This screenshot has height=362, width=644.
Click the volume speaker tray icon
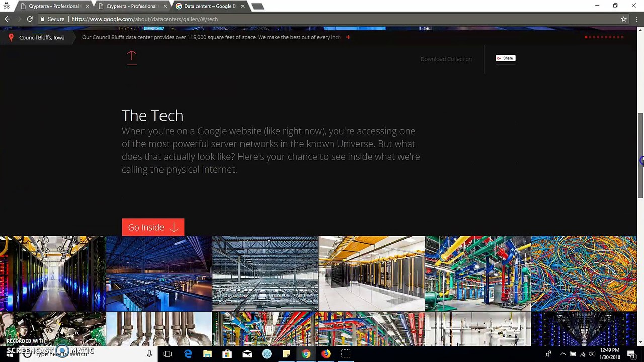tap(592, 354)
